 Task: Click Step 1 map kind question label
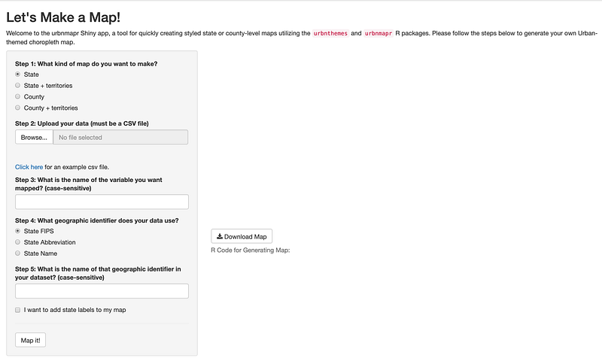pyautogui.click(x=87, y=64)
